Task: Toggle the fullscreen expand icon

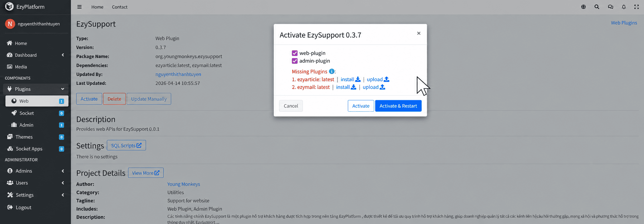Action: point(636,7)
